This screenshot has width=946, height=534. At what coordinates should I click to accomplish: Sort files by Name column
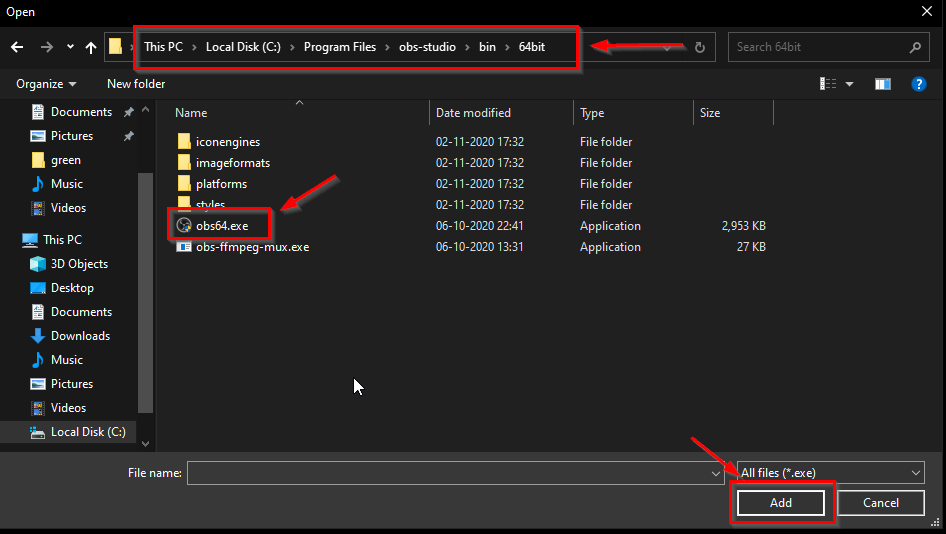(191, 113)
